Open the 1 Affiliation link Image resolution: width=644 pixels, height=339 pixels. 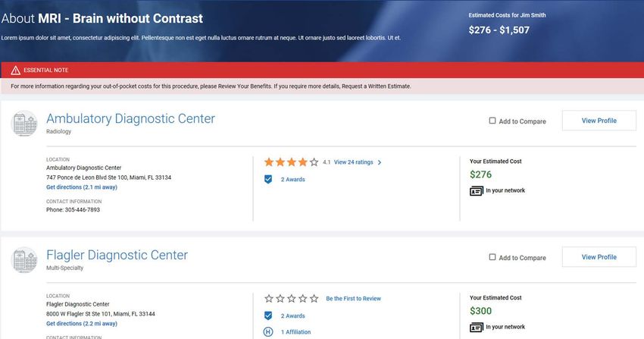pos(295,331)
